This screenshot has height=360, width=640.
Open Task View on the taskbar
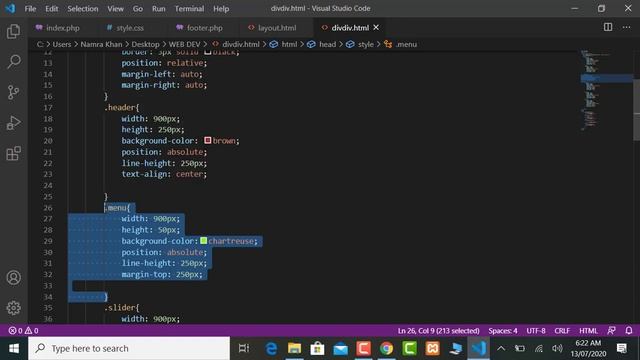tap(244, 349)
